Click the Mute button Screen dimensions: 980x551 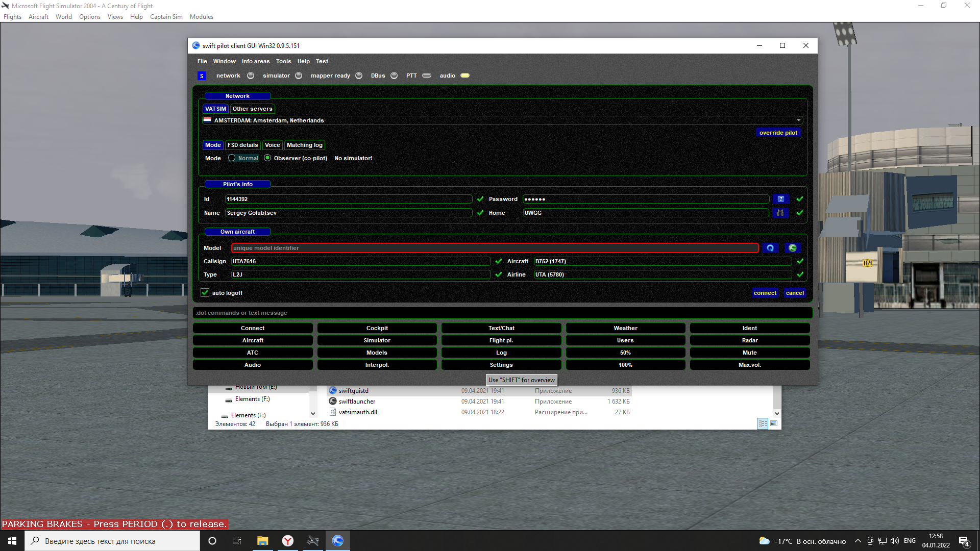pos(750,353)
